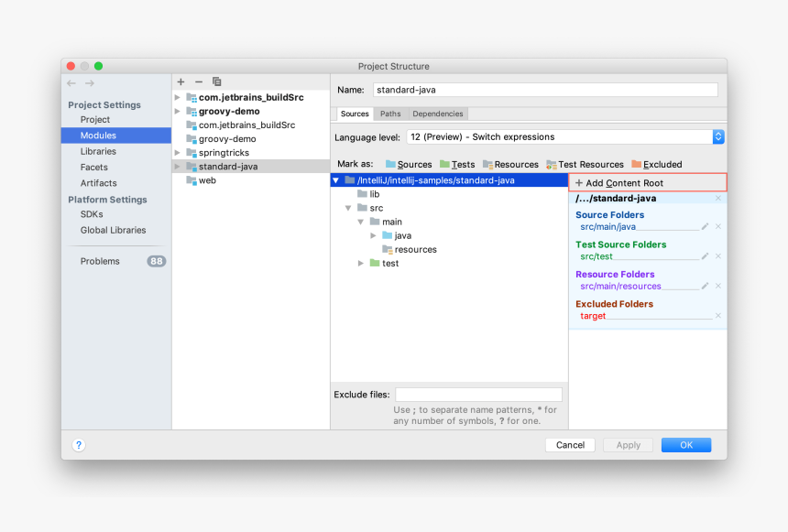Mark folder as Test Resources
Image resolution: width=788 pixels, height=532 pixels.
pyautogui.click(x=585, y=164)
